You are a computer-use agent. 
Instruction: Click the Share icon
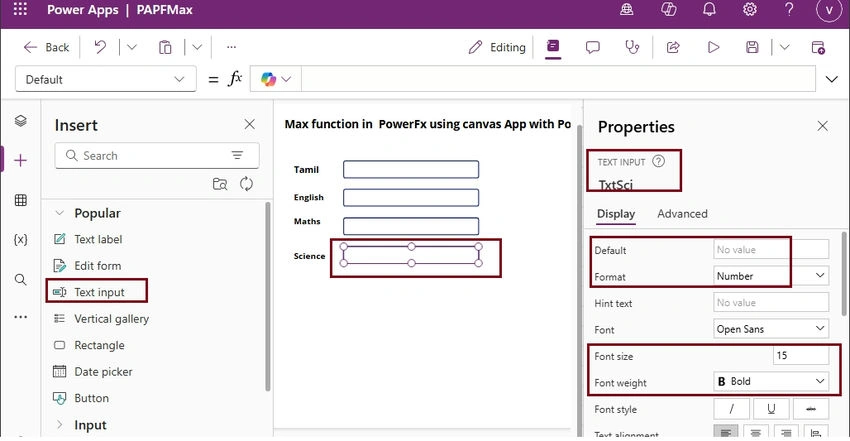tap(673, 48)
